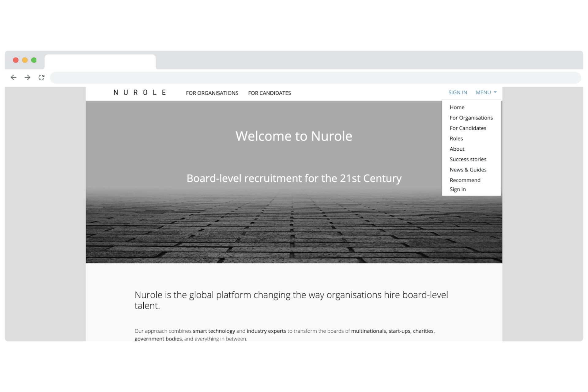Viewport: 588px width, 392px height.
Task: Click the NUROLE logo
Action: pyautogui.click(x=140, y=92)
